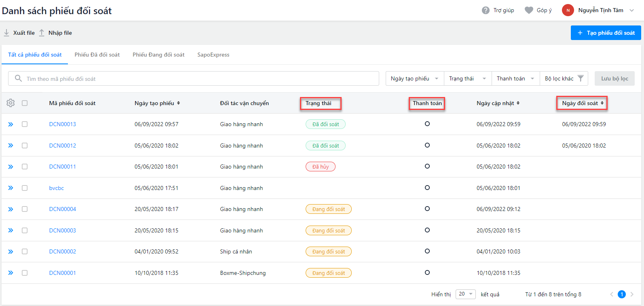Viewport: 644px width, 306px height.
Task: Open the column settings gear icon
Action: click(11, 103)
